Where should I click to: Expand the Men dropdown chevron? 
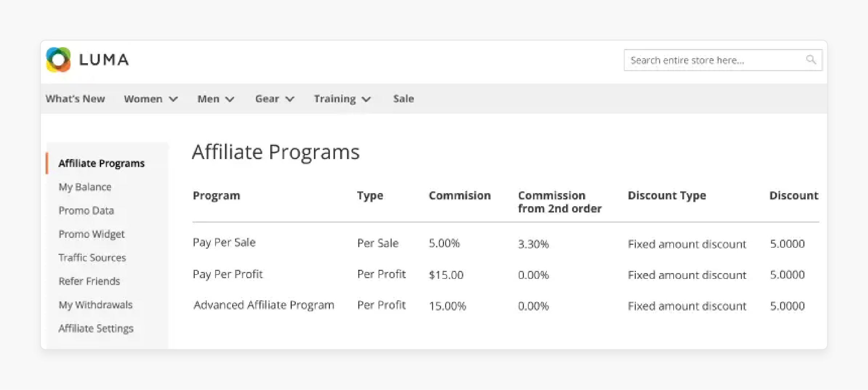(x=230, y=99)
